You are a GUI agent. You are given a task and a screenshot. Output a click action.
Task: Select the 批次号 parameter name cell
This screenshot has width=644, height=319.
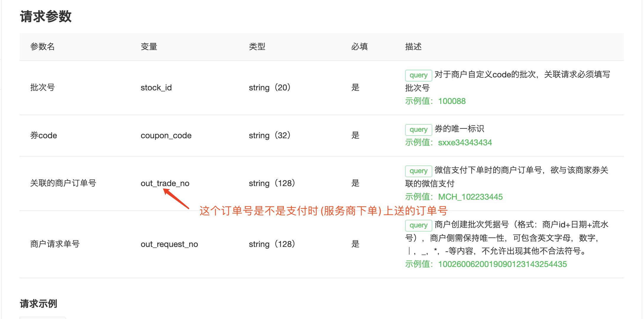coord(43,87)
